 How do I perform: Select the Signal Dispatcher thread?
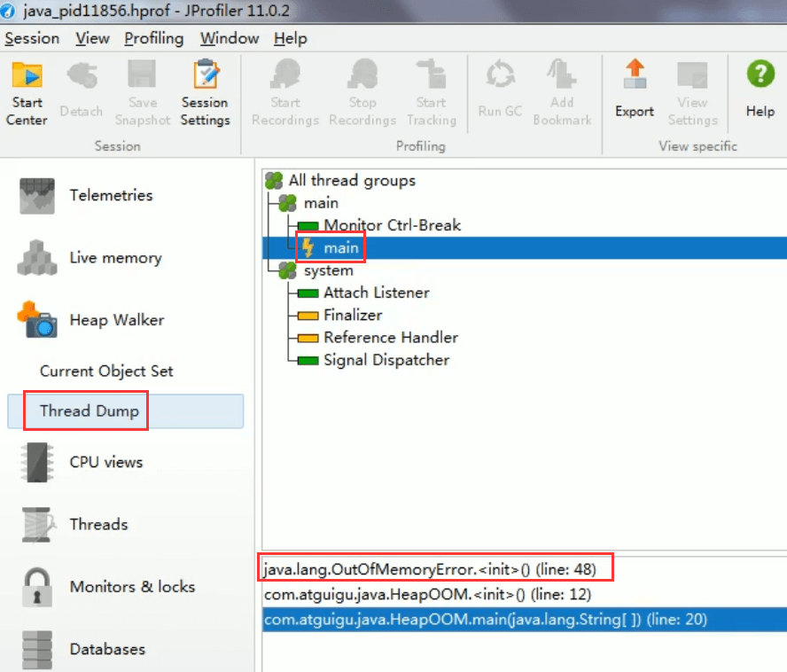click(386, 360)
